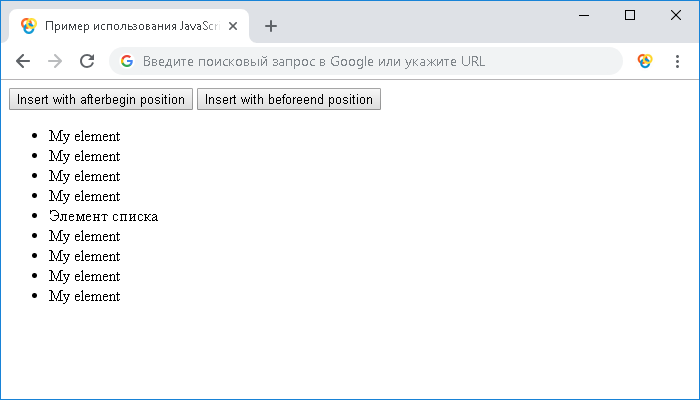Click the last 'My element' list item
700x400 pixels.
click(84, 296)
